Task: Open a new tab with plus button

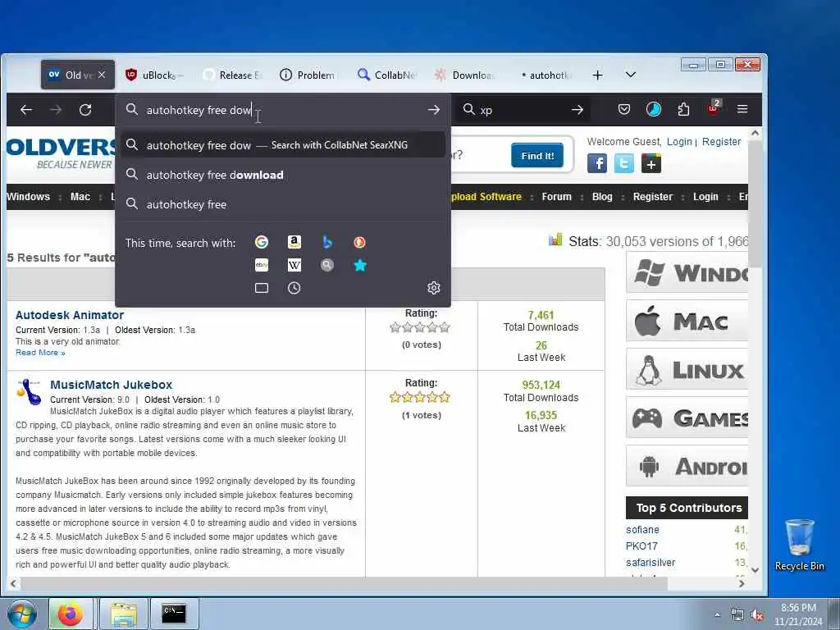Action: click(598, 75)
